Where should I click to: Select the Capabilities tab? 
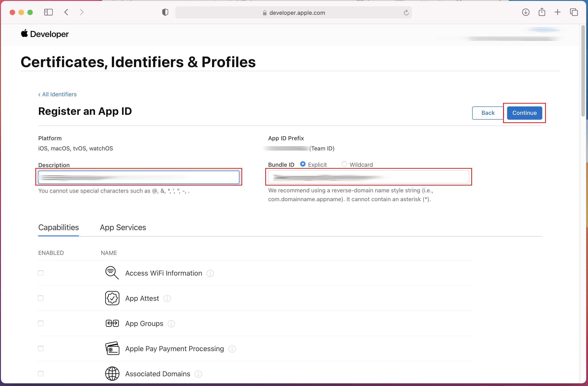tap(59, 227)
